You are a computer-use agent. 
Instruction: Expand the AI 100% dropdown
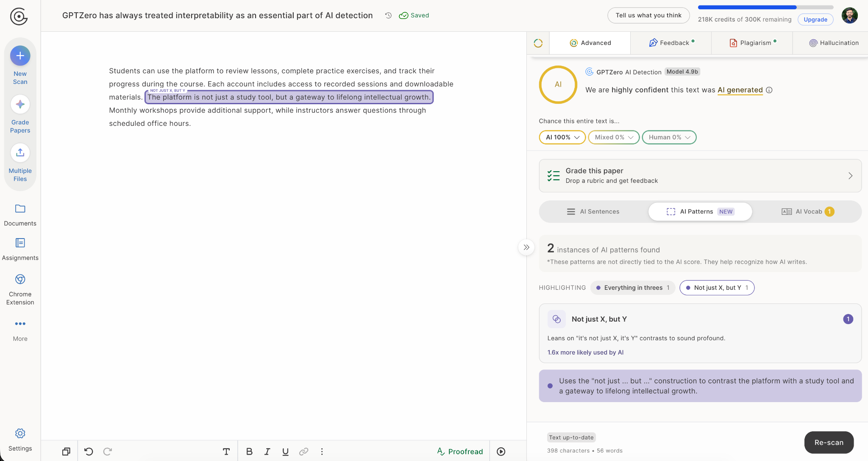(562, 137)
